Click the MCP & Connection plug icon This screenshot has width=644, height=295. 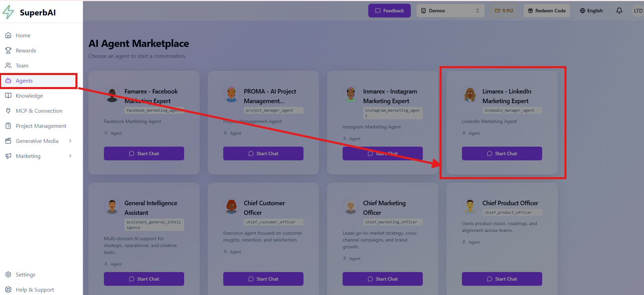[x=8, y=111]
